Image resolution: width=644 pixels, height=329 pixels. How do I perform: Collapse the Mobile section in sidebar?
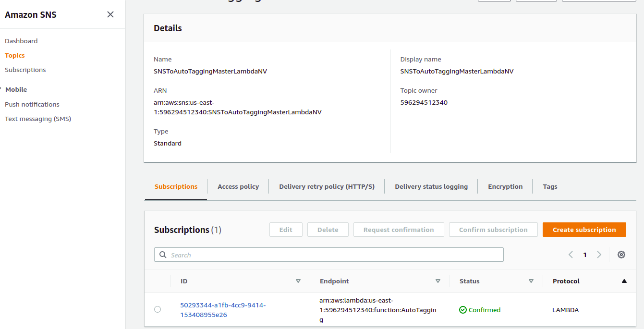point(1,89)
